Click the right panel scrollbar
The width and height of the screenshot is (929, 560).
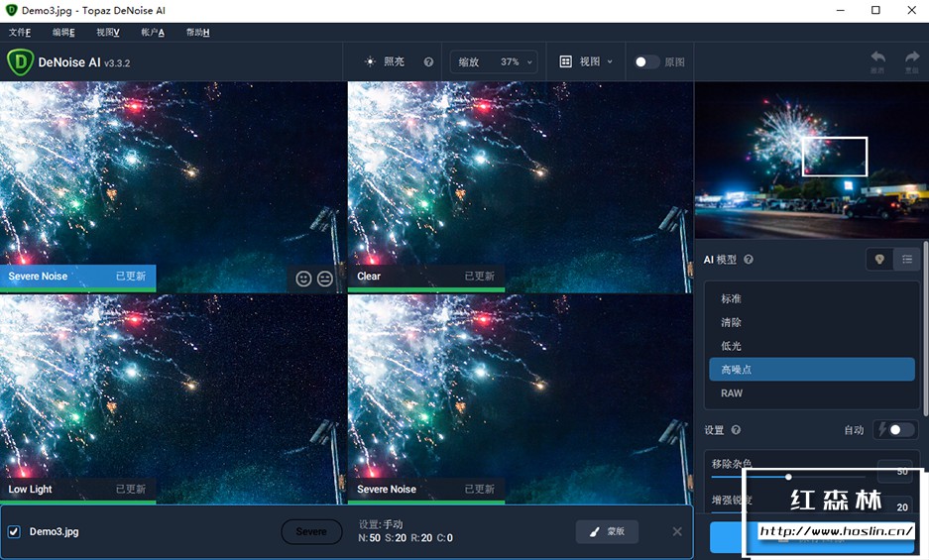[x=925, y=329]
